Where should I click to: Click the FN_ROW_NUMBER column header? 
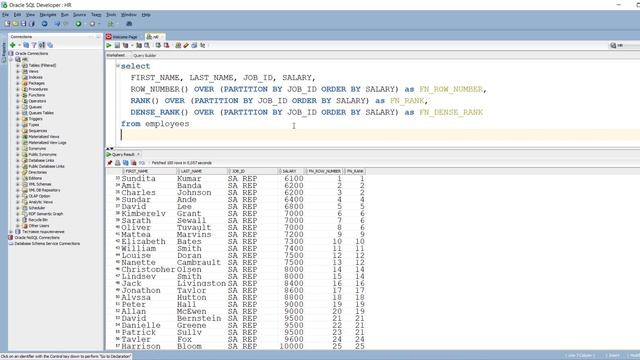click(x=325, y=171)
